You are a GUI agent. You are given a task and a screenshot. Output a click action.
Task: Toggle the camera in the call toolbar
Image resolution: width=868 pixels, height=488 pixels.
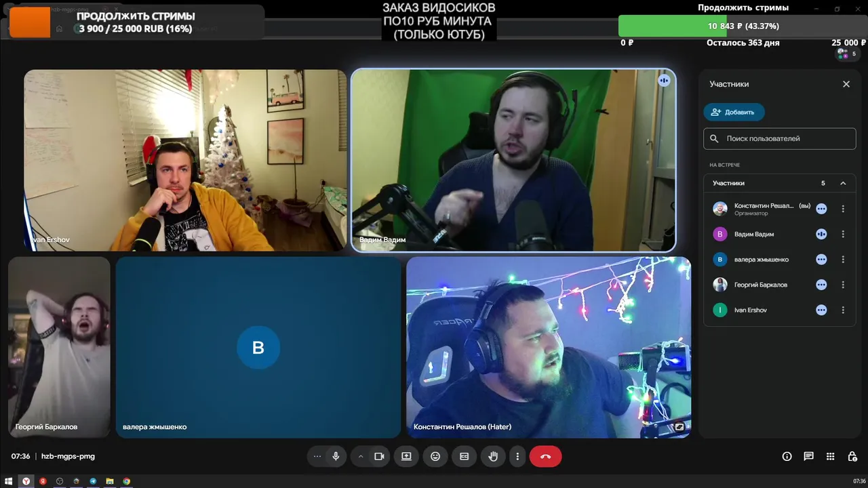click(379, 456)
